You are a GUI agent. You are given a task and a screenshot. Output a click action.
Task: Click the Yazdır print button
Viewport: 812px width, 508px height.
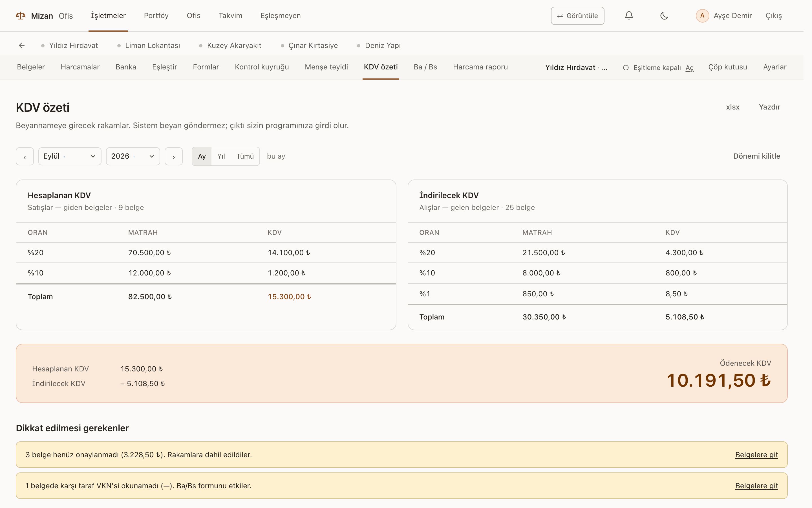coord(769,107)
